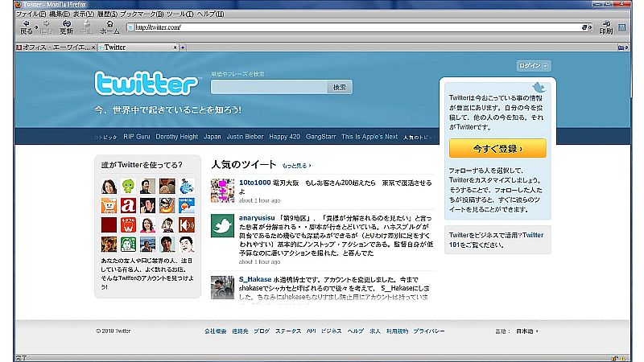644x362 pixels.
Task: Open the ツール menu
Action: (175, 14)
